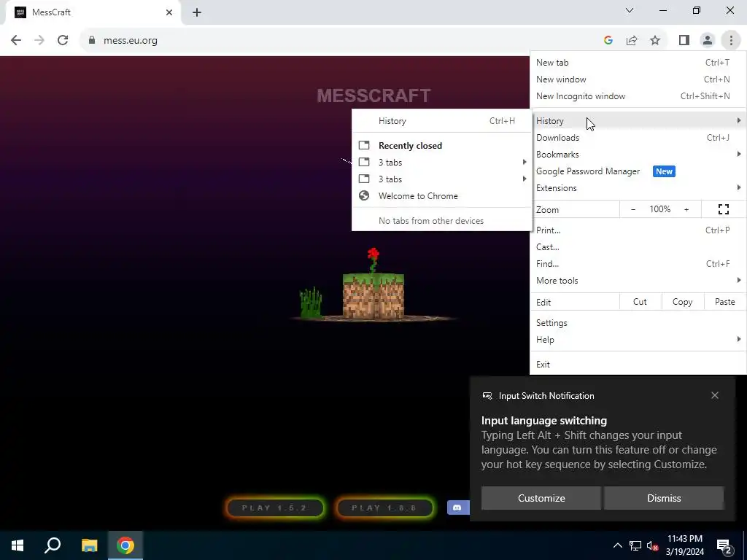
Task: Click the Google icon in the address bar
Action: point(608,41)
